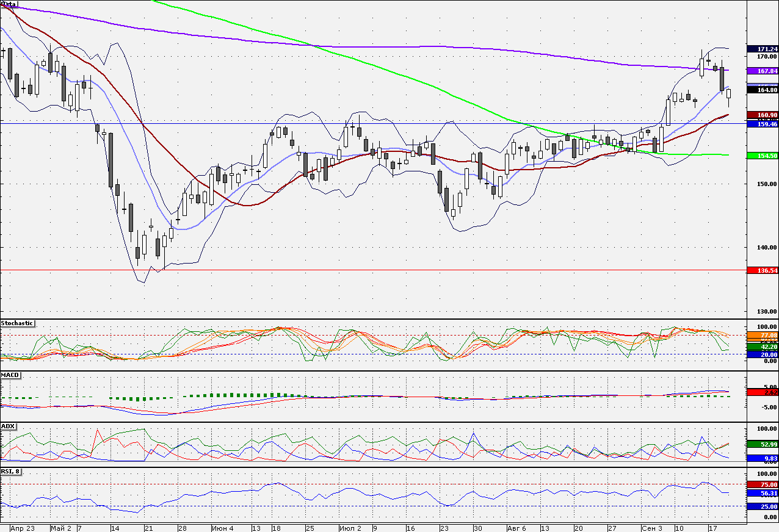779x532 pixels.
Task: Select the black 164.80 last price tag
Action: coord(763,90)
